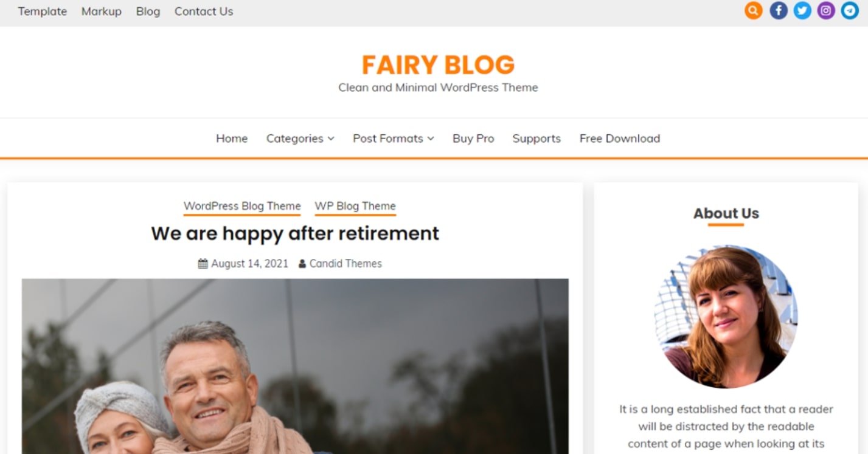Open the post title We are happy after retirement
The image size is (868, 454).
click(295, 233)
